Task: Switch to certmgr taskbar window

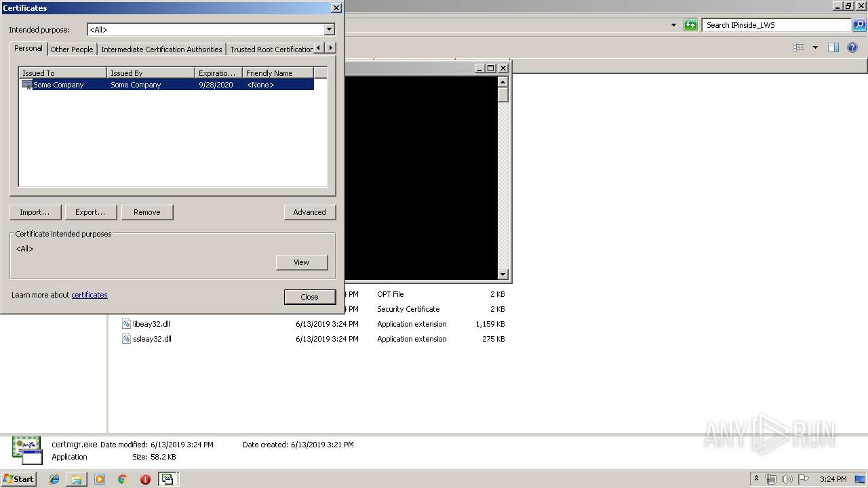Action: pyautogui.click(x=167, y=479)
